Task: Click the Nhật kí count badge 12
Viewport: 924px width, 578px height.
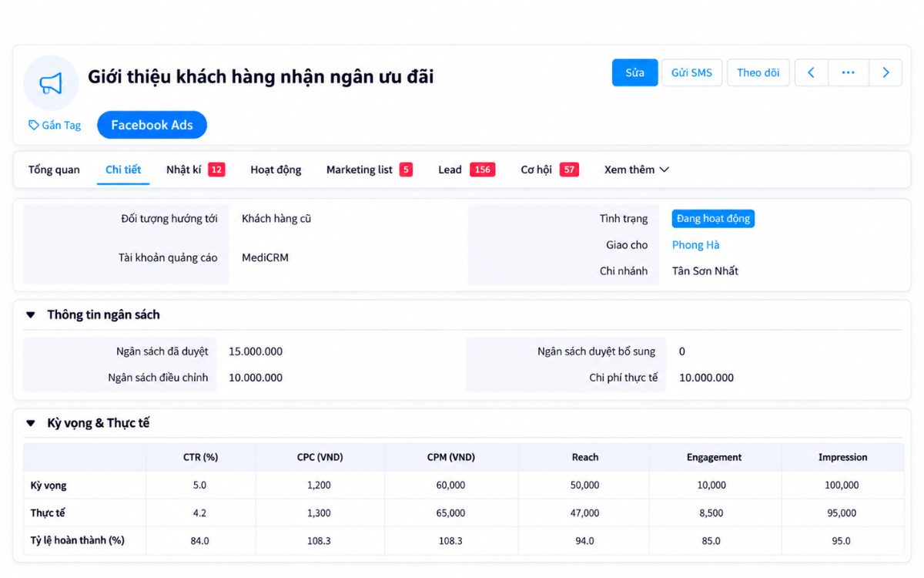Action: (216, 170)
